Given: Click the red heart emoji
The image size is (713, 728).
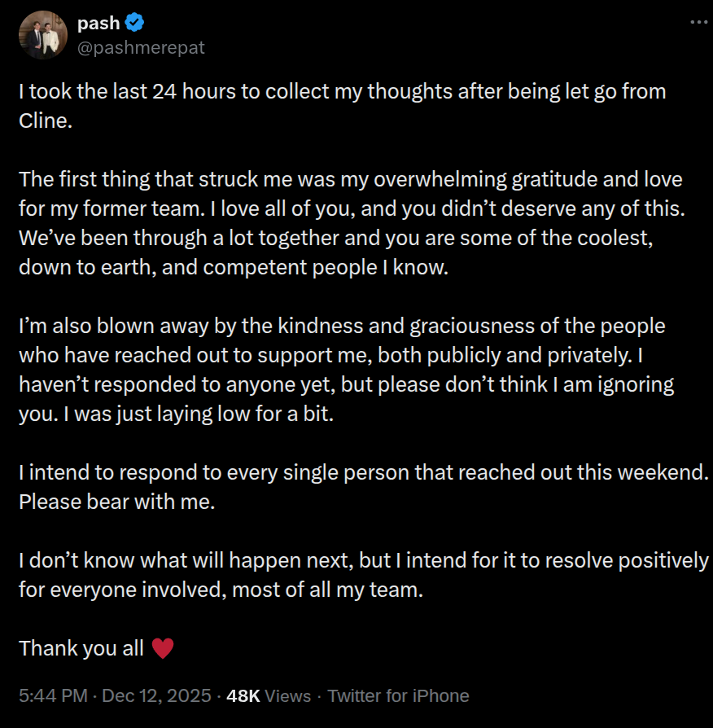Looking at the screenshot, I should click(x=163, y=648).
